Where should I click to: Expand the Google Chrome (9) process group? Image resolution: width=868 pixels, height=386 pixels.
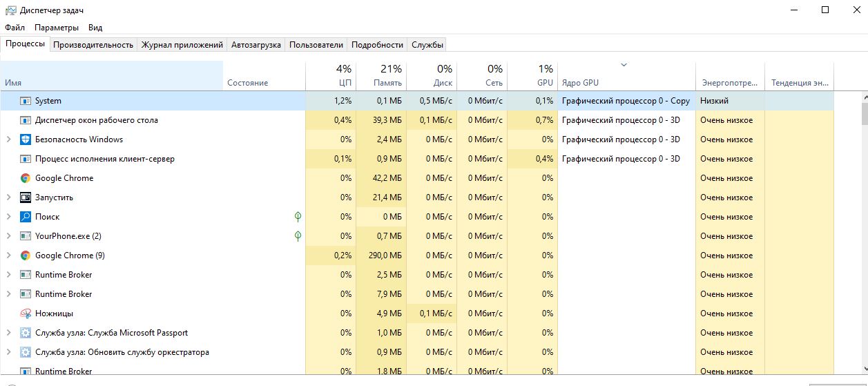9,255
